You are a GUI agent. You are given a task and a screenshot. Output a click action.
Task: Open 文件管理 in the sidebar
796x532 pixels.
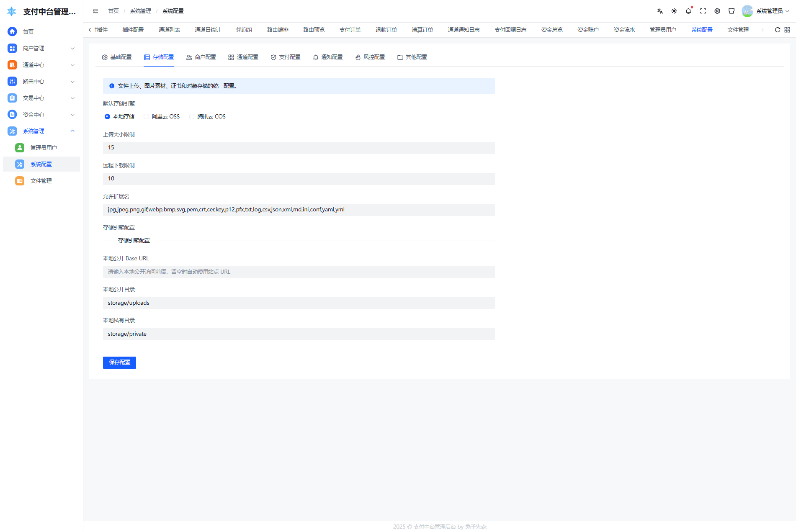coord(41,181)
